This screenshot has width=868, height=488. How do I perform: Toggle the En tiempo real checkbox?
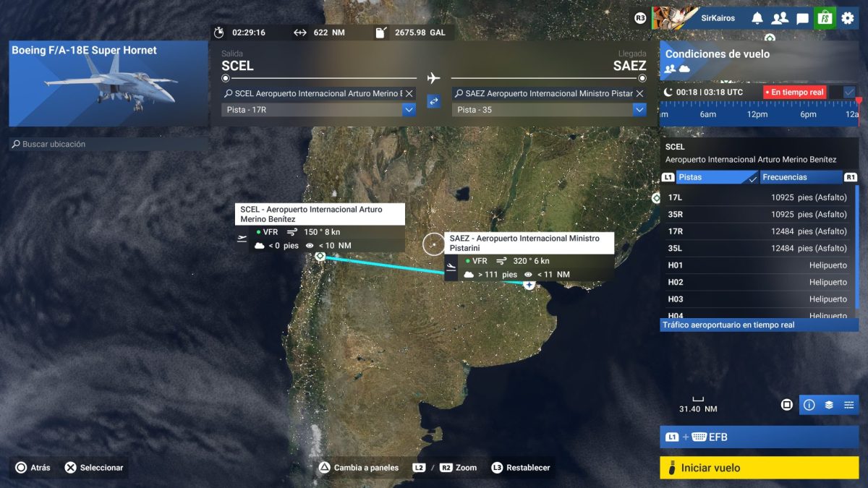(849, 93)
